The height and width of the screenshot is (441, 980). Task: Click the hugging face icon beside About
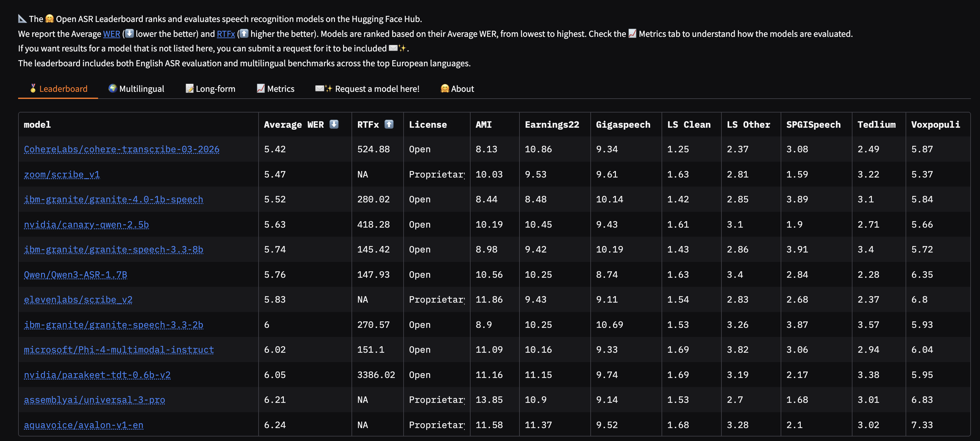445,89
